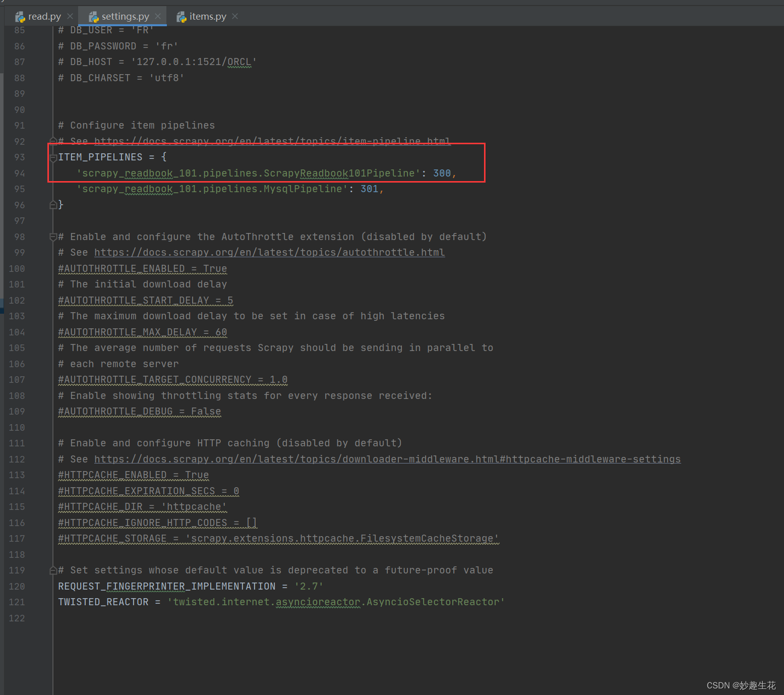Collapse the ITEM_PIPELINES code block

53,157
